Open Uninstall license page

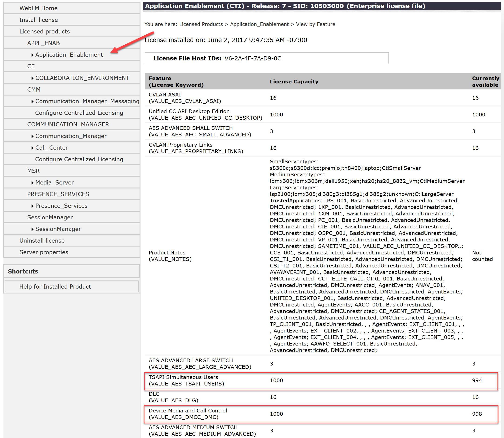(x=42, y=240)
